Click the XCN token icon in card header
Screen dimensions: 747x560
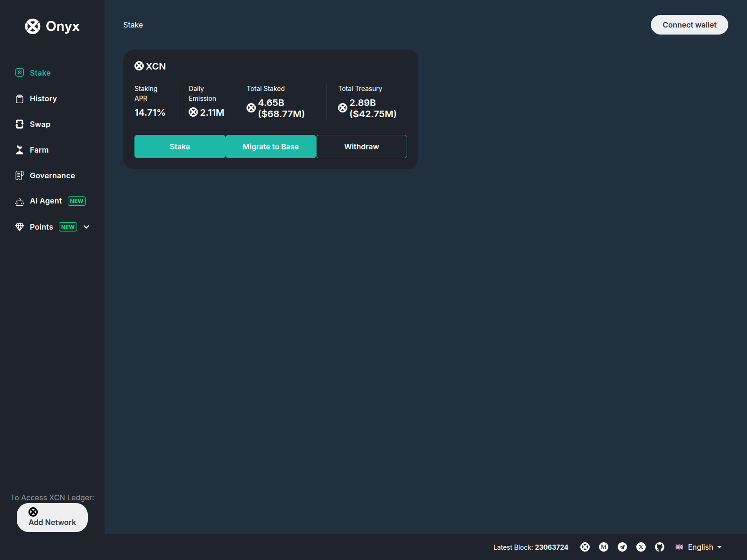(x=139, y=66)
